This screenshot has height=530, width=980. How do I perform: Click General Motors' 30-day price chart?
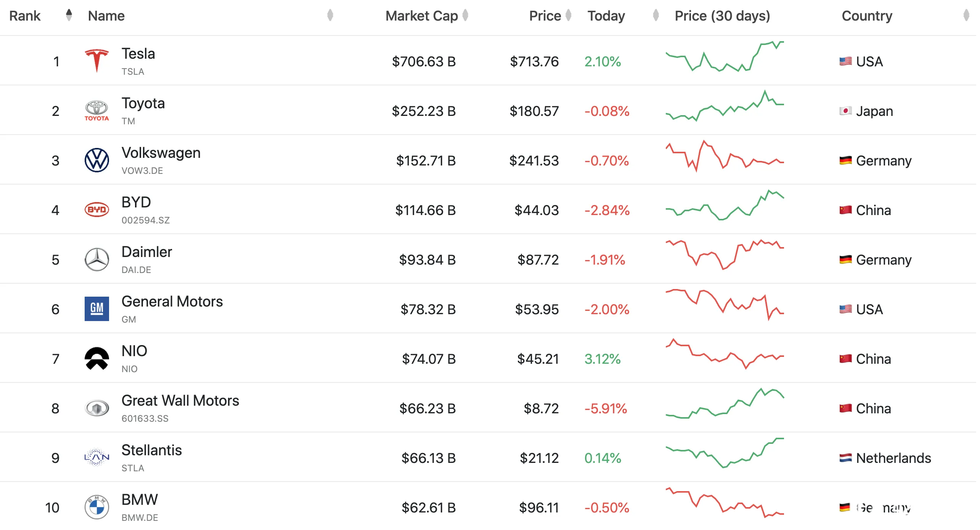tap(725, 304)
